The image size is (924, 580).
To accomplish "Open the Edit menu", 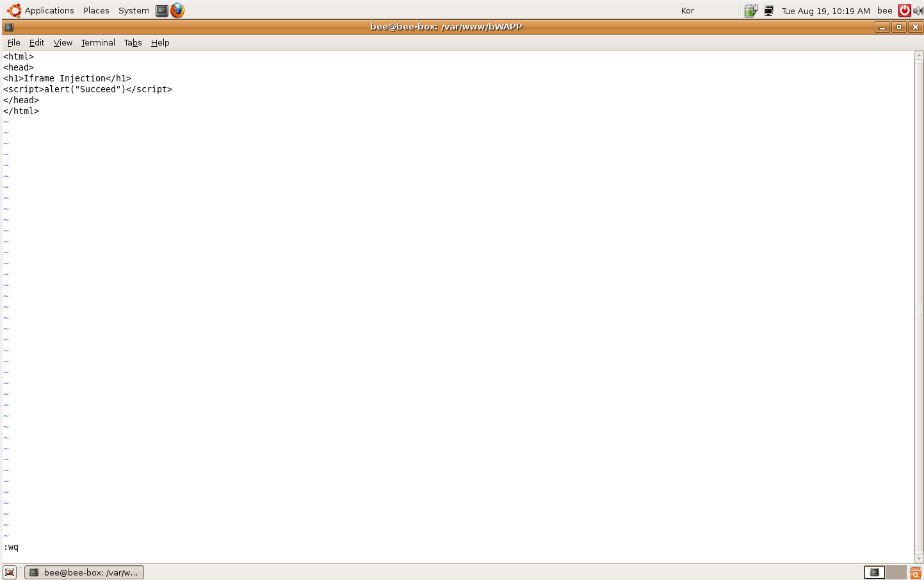I will 36,42.
